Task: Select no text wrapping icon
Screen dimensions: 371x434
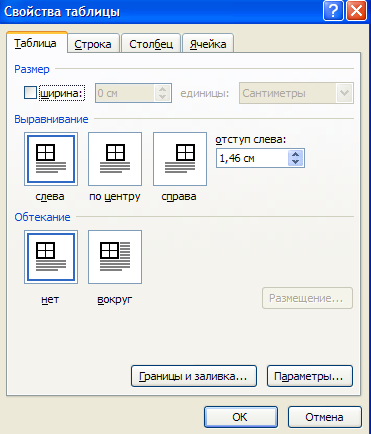Action: tap(51, 257)
